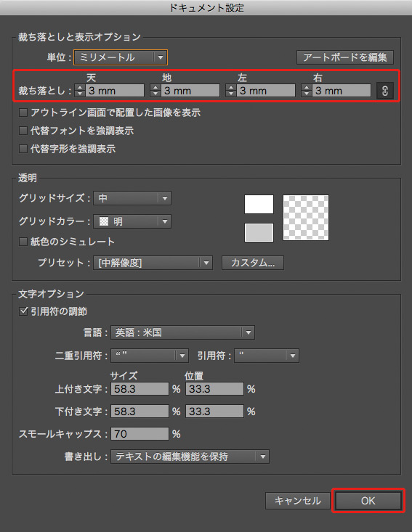Click the 下付き文字 サイズ field
Screen dimensions: 412x532
[140, 412]
